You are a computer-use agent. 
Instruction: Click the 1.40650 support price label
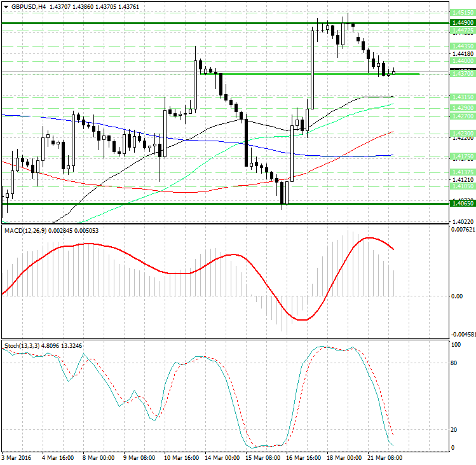coord(461,204)
